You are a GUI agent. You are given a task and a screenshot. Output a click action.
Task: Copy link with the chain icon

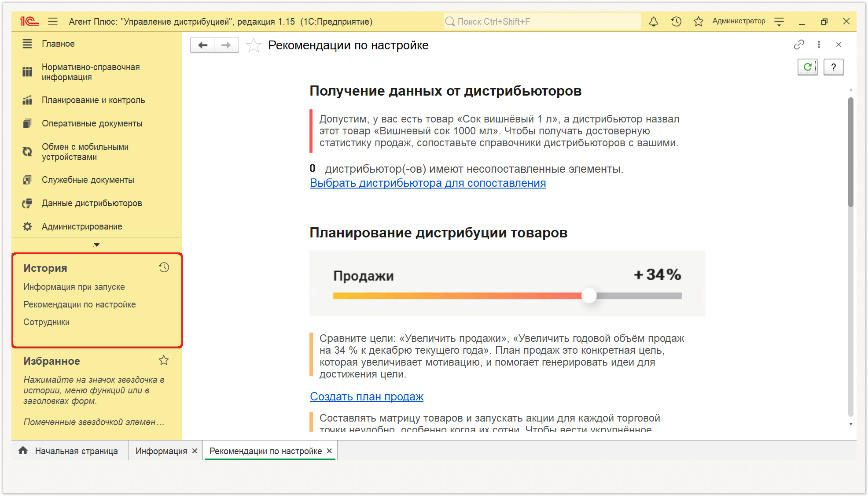click(799, 44)
